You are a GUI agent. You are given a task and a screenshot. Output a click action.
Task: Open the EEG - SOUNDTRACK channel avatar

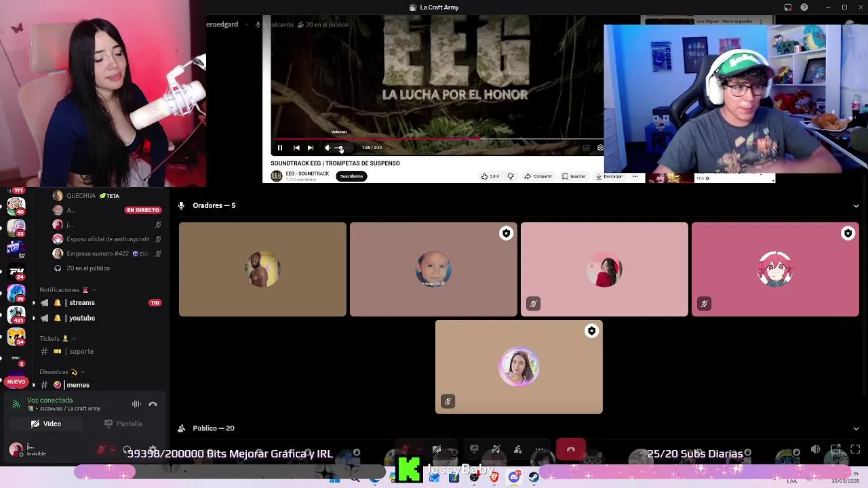click(x=277, y=176)
